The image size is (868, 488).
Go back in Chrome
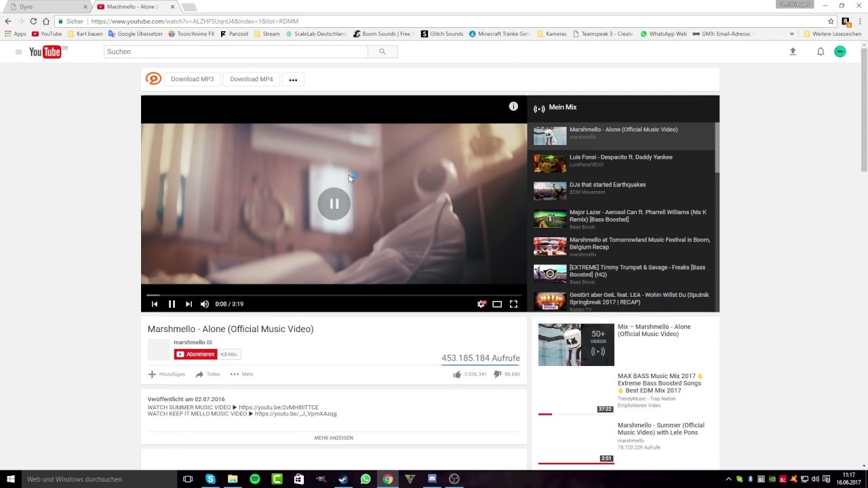[x=8, y=21]
